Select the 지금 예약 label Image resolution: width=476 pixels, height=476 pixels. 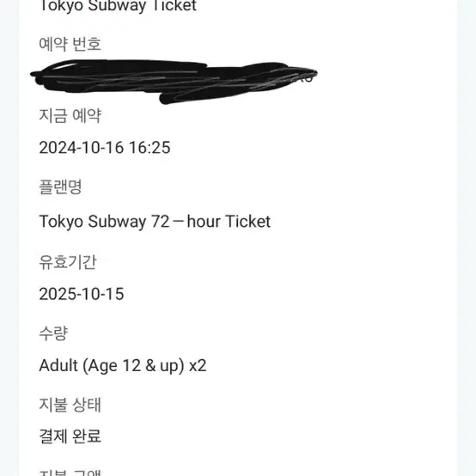(70, 116)
